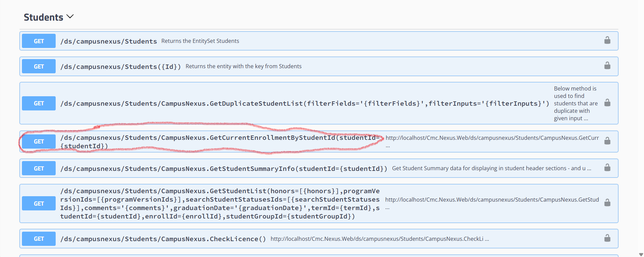This screenshot has height=257, width=644.
Task: Click the Students section heading
Action: (44, 17)
